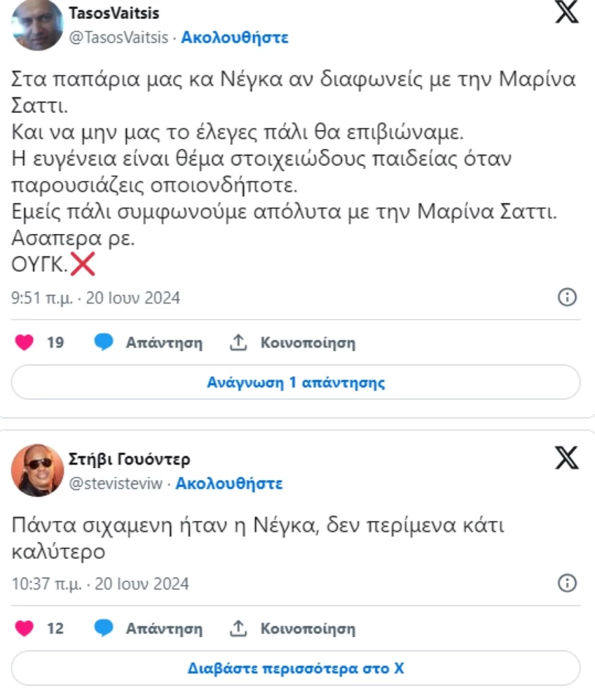595x700 pixels.
Task: Click the share icon below the first tweet
Action: 238,342
